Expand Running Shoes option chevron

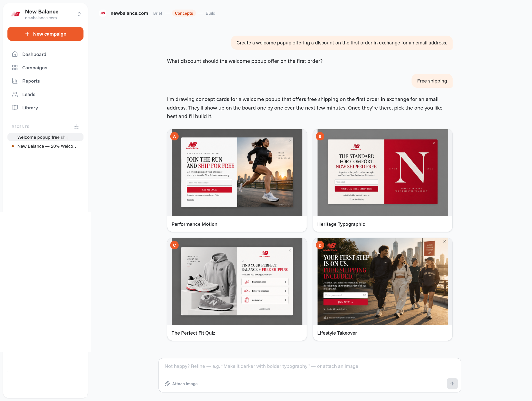(286, 282)
